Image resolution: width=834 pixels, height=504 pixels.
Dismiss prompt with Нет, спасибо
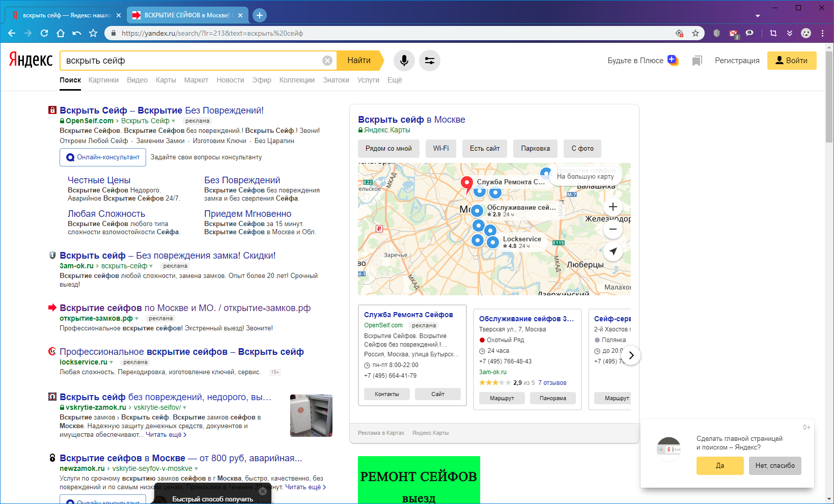tap(775, 466)
